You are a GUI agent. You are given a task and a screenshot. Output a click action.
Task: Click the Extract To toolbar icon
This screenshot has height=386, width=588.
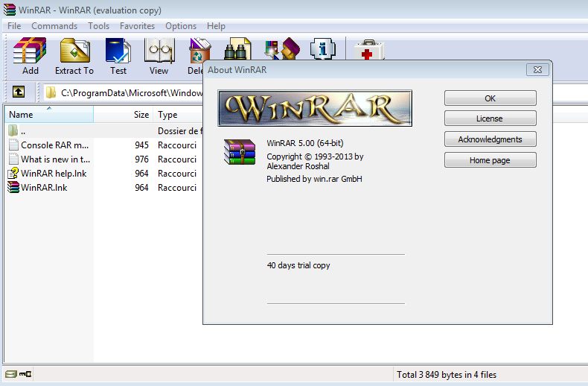pos(74,56)
